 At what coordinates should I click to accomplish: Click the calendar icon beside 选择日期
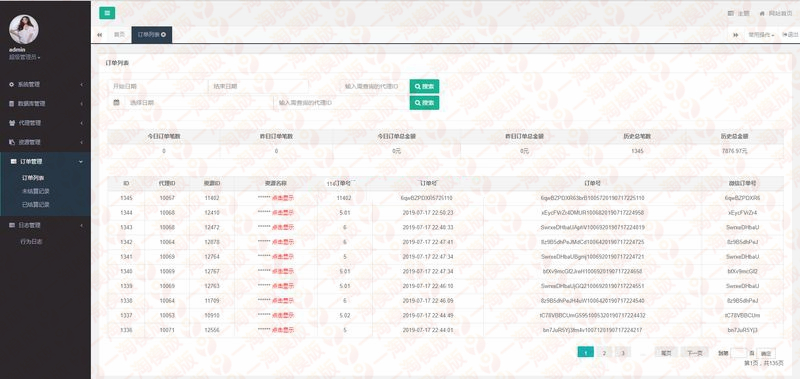[x=116, y=103]
